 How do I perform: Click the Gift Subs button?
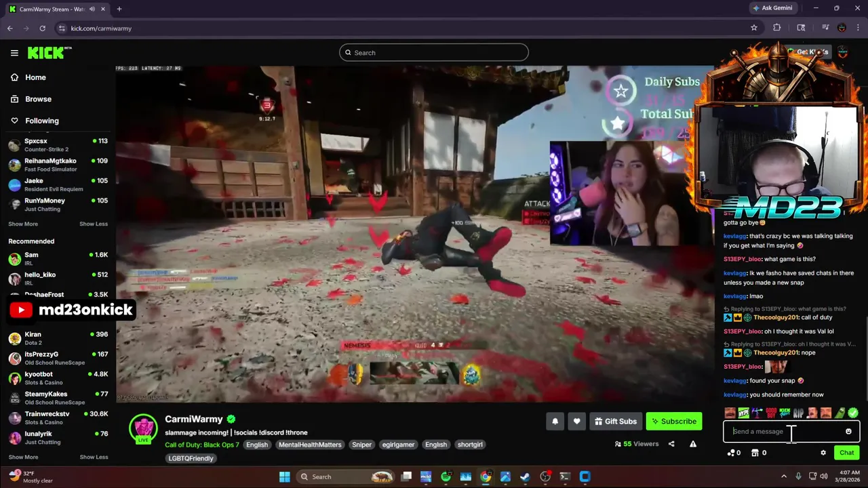(x=615, y=422)
